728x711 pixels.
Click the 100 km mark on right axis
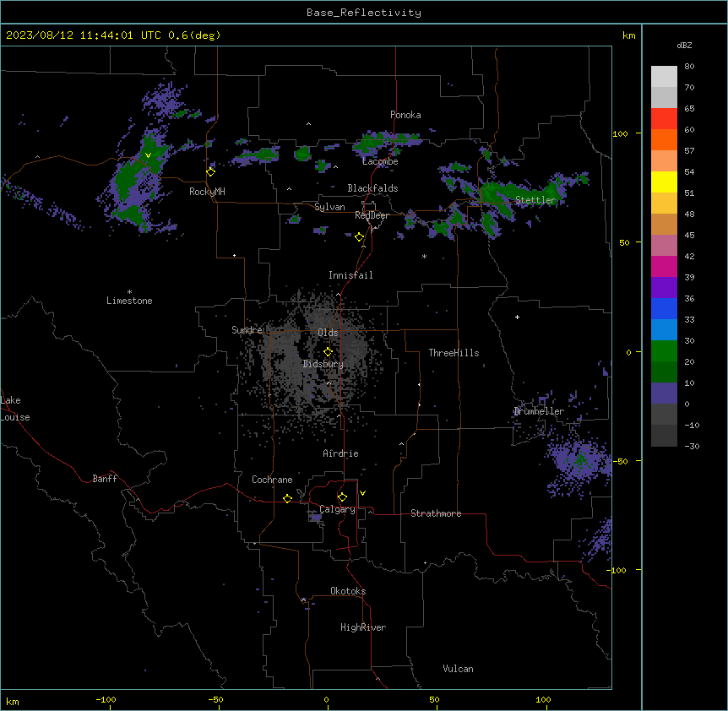click(620, 133)
